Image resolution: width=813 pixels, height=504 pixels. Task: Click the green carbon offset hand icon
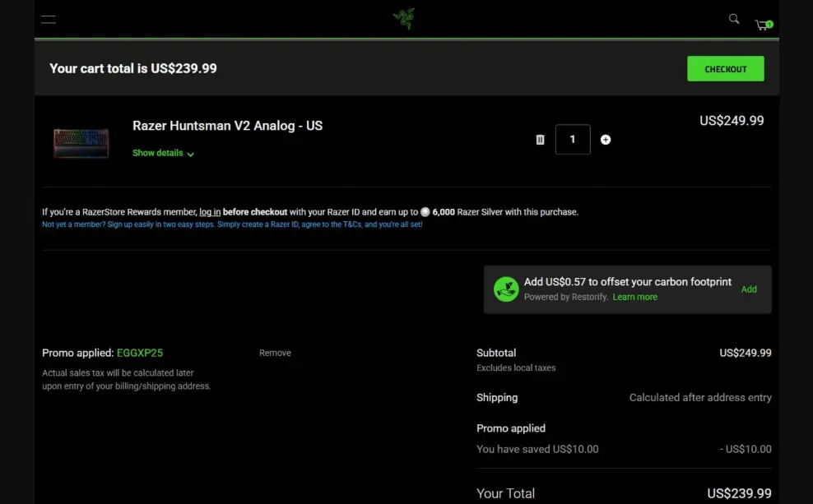pyautogui.click(x=505, y=289)
